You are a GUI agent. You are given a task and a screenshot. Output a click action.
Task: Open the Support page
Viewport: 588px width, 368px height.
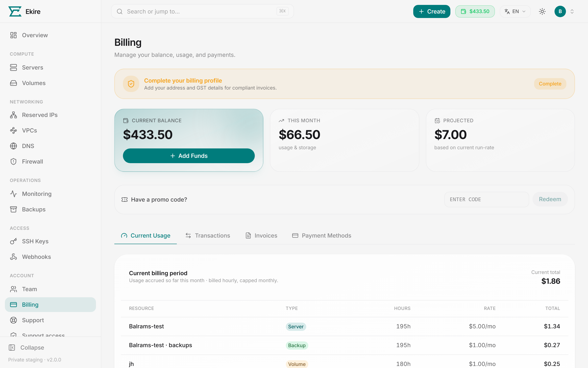pos(50,320)
